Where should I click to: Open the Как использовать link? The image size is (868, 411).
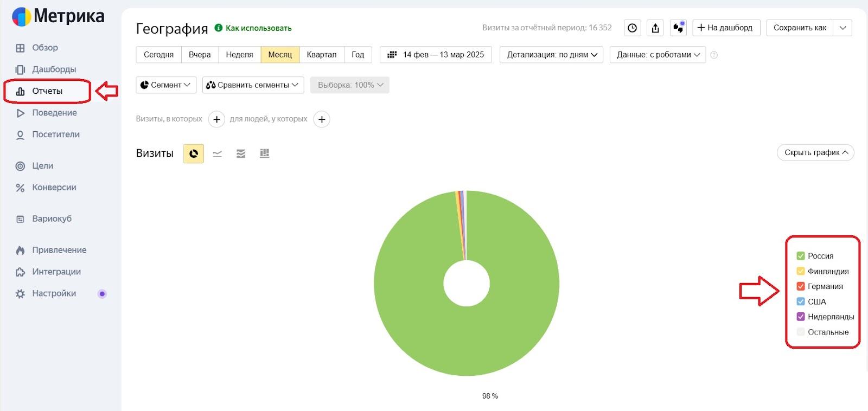[x=258, y=28]
